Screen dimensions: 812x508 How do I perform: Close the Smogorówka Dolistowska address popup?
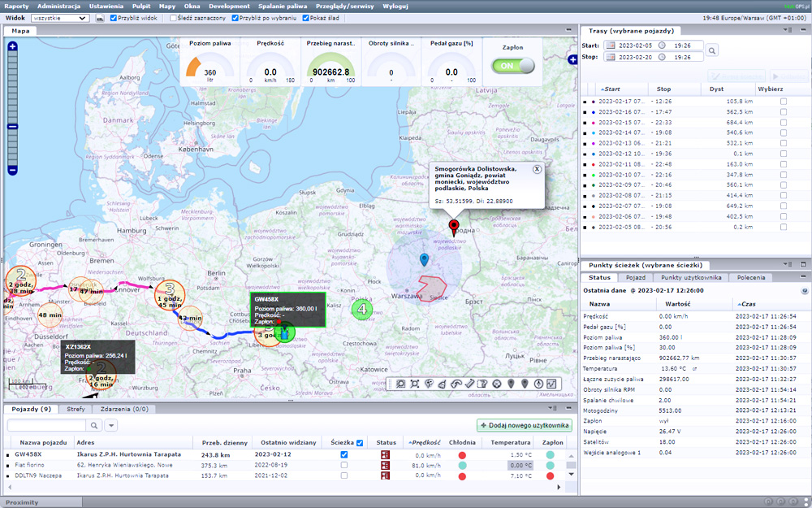point(537,169)
